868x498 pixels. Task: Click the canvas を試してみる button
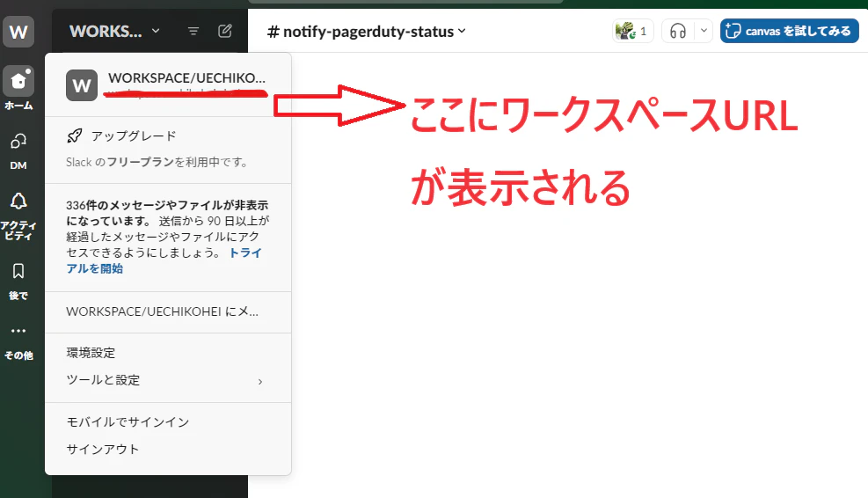(790, 31)
